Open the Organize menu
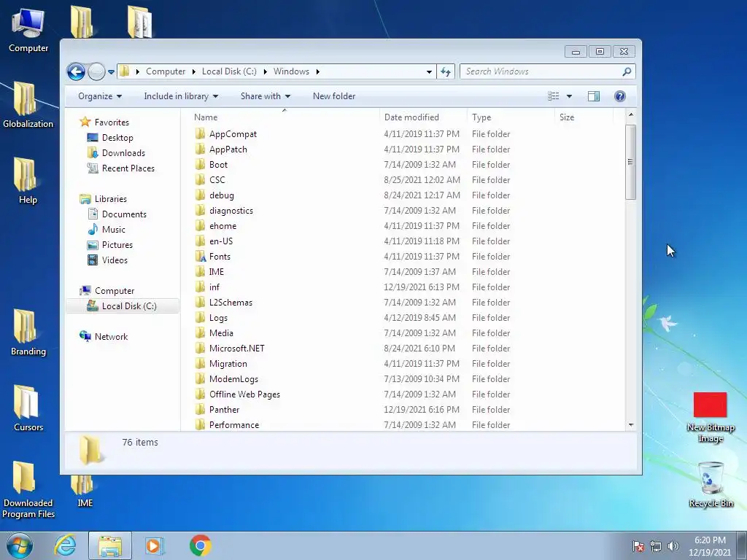 [x=100, y=96]
